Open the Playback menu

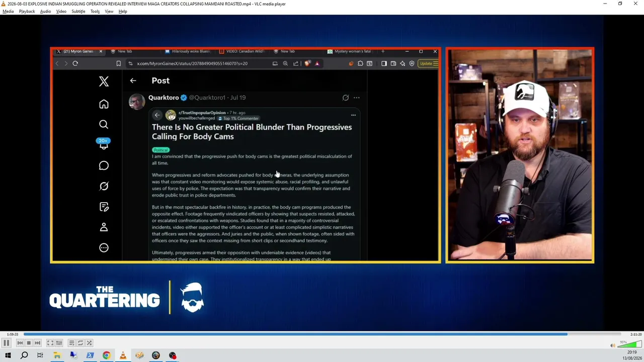tap(27, 11)
